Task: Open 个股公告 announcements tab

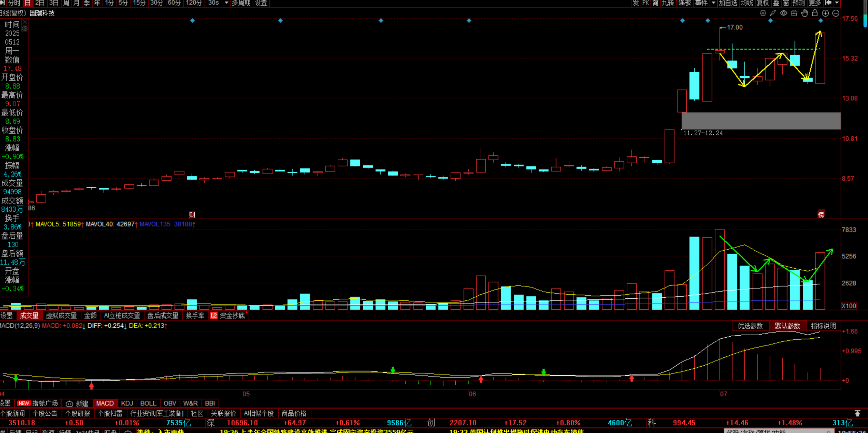Action: coord(45,413)
